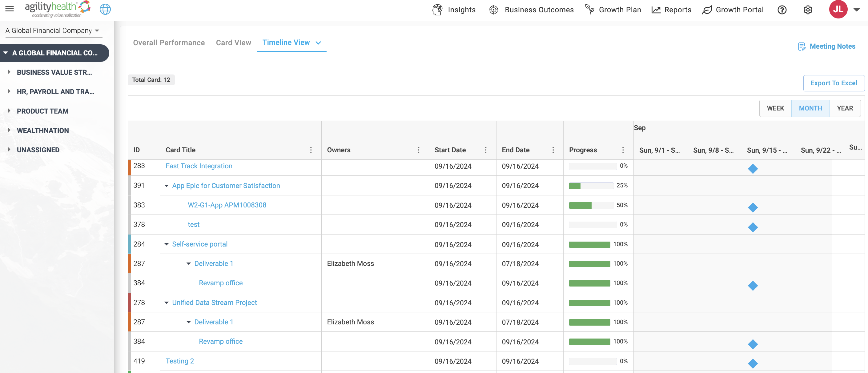Click the Sun, 9/15 week header
Screen dimensions: 868x373
767,150
